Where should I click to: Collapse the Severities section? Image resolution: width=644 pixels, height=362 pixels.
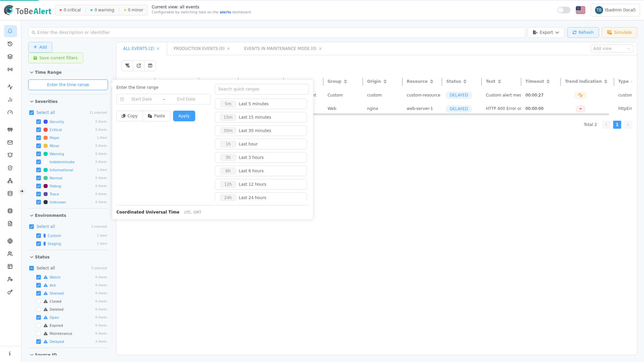click(32, 102)
